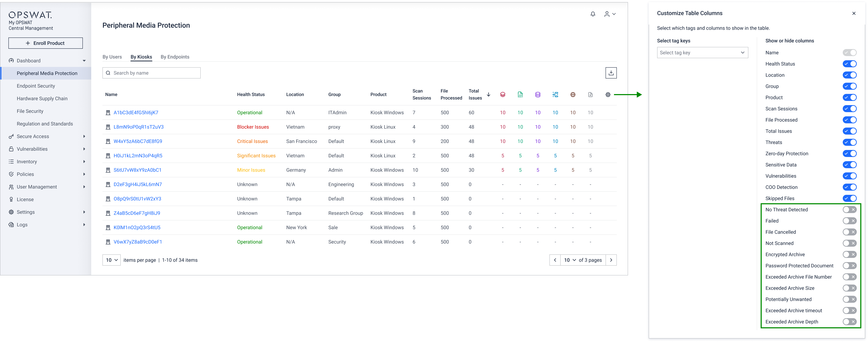Disable the Health Status column toggle

tap(849, 64)
